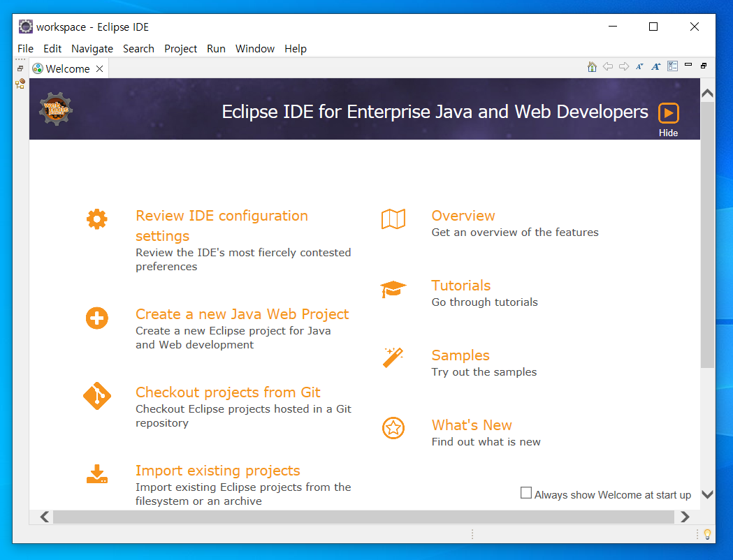Click the orange Hide play icon
This screenshot has height=560, width=733.
click(x=669, y=112)
